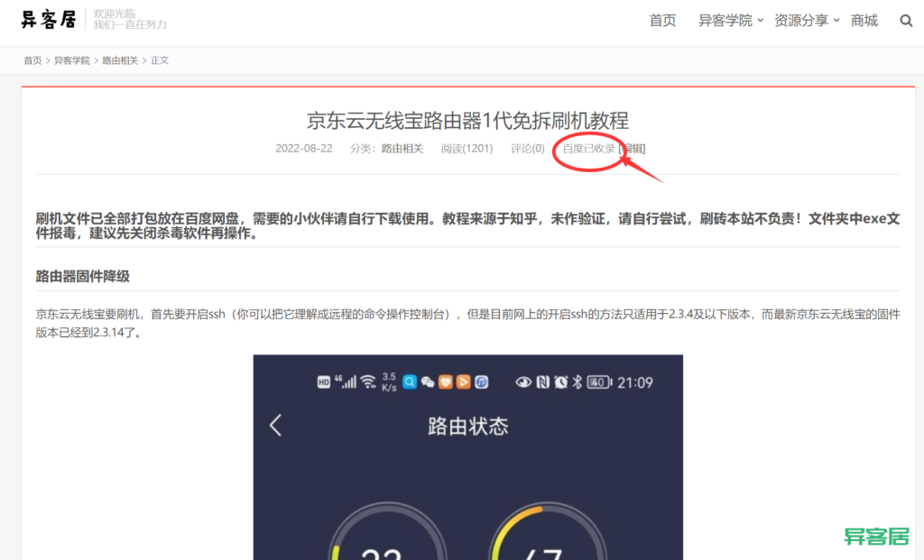924x560 pixels.
Task: Open the 路由相关 category link under the title
Action: [x=402, y=149]
